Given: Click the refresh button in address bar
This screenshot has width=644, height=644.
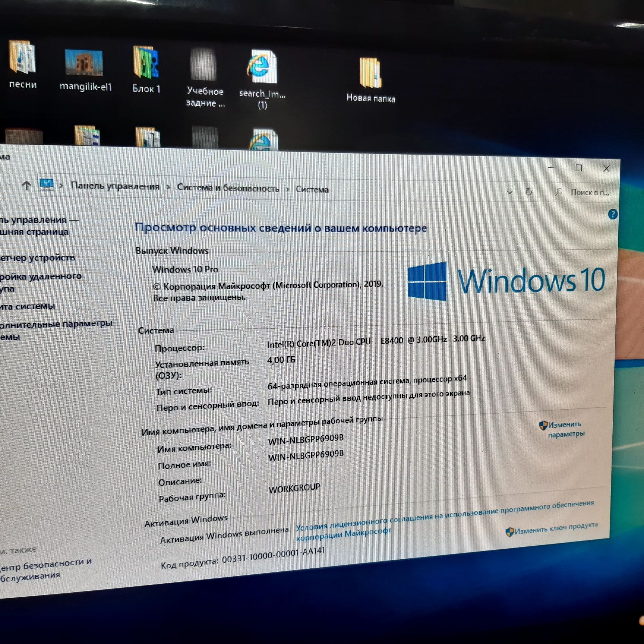Looking at the screenshot, I should (x=528, y=192).
